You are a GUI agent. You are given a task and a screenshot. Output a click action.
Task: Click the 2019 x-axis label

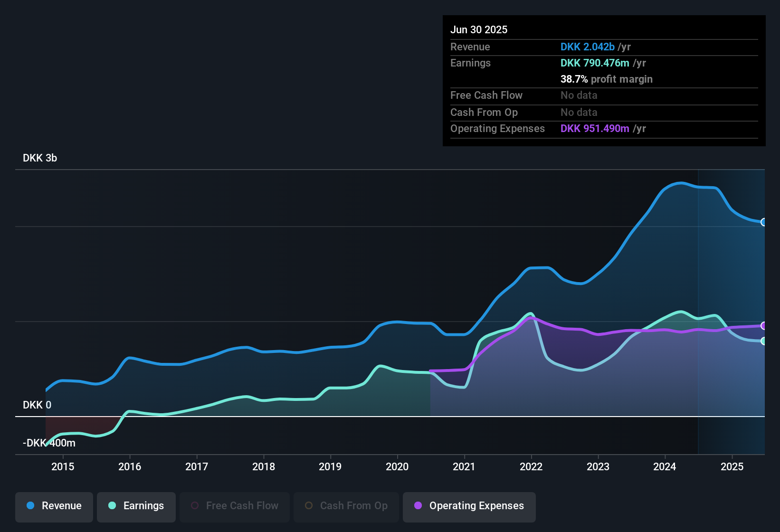(330, 466)
